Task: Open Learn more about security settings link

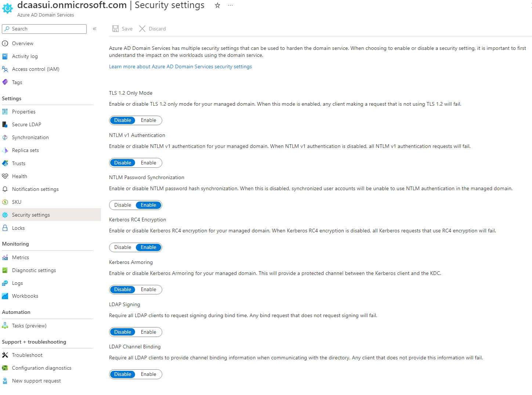Action: [x=180, y=66]
